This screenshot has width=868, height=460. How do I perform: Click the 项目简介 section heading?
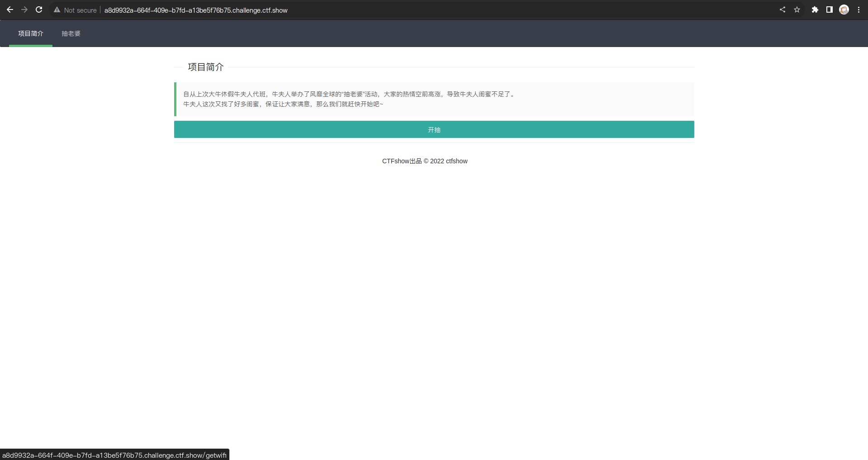(x=206, y=67)
